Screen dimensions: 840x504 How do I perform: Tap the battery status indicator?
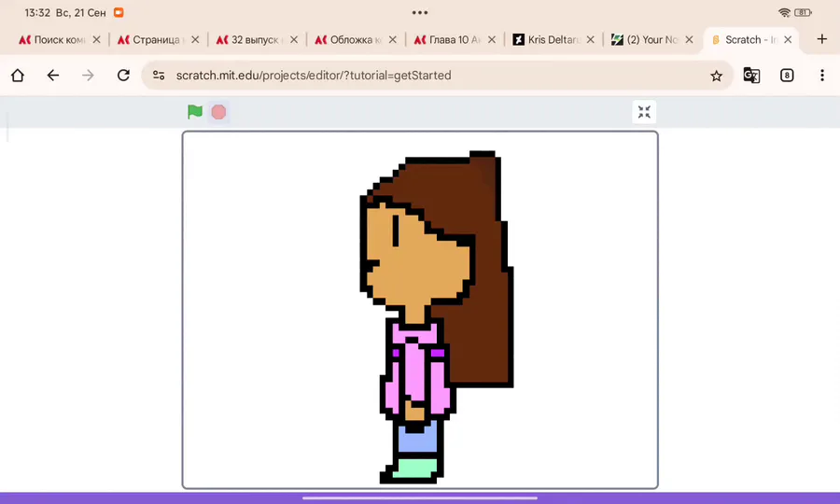803,12
